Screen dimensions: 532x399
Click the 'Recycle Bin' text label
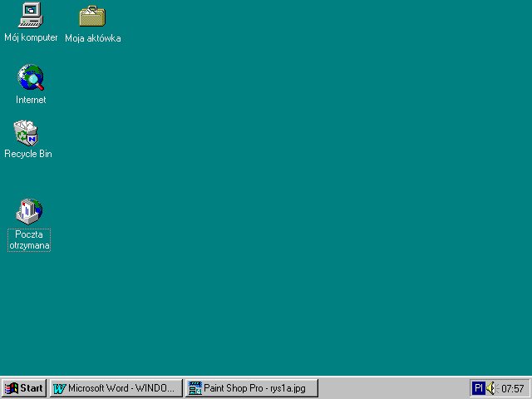coord(28,154)
